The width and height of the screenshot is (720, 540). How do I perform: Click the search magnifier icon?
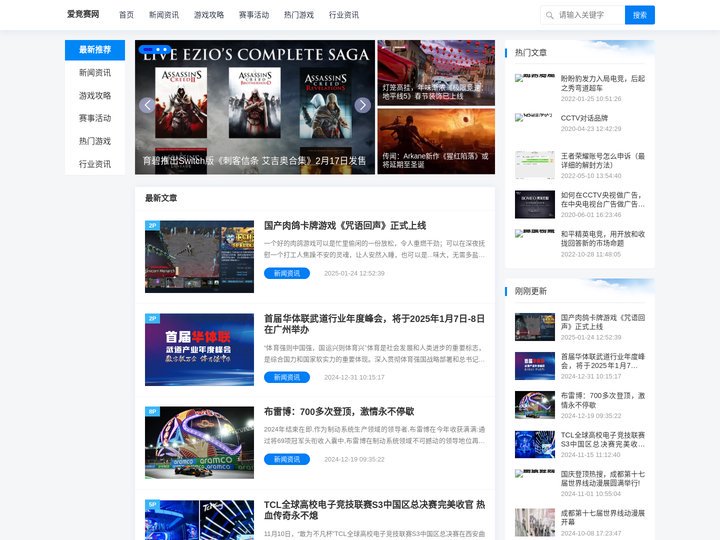[x=549, y=15]
